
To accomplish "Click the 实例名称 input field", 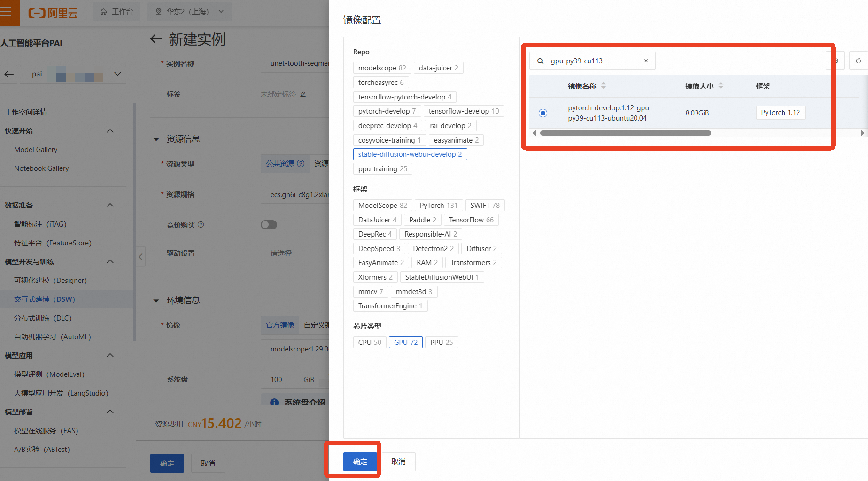I will (x=295, y=63).
